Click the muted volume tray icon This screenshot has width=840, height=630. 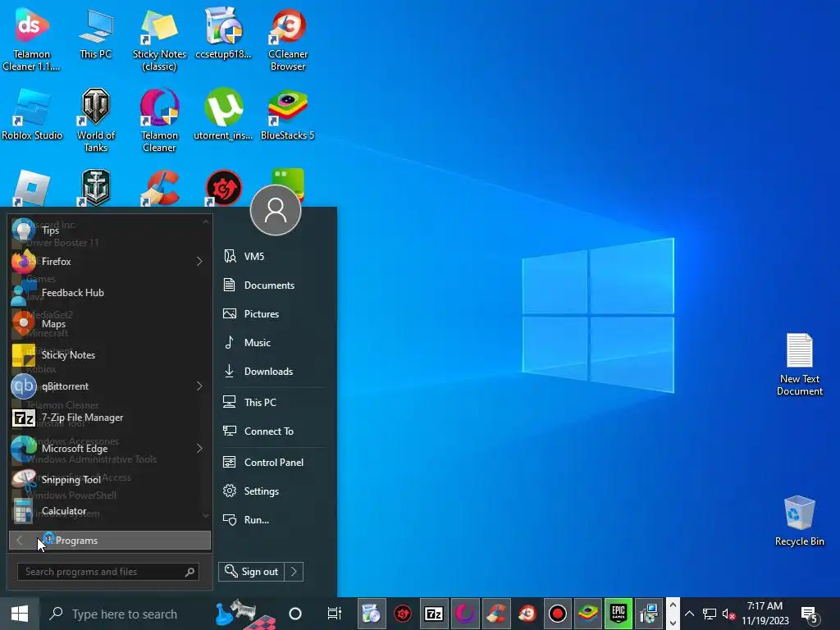(x=728, y=614)
